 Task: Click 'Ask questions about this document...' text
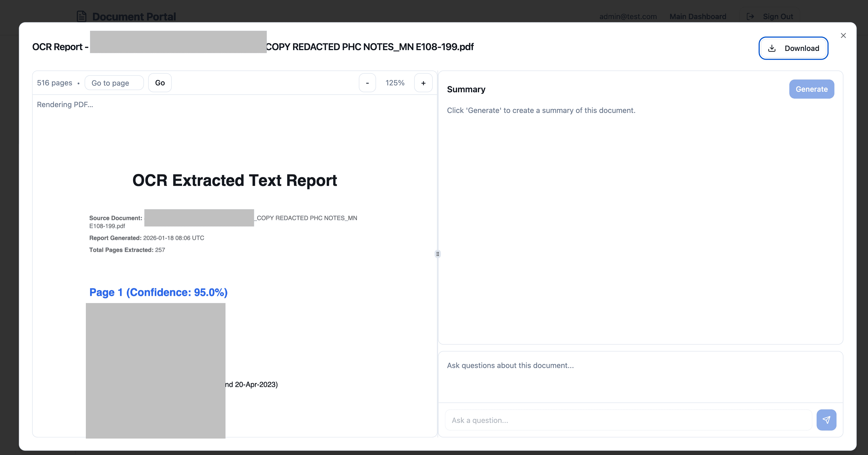(x=510, y=365)
